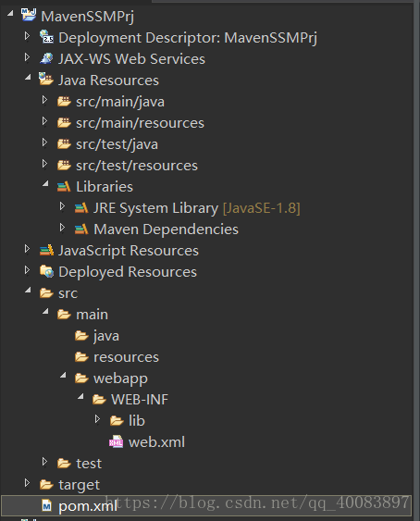Click the lib folder icon
The image size is (420, 521).
117,421
